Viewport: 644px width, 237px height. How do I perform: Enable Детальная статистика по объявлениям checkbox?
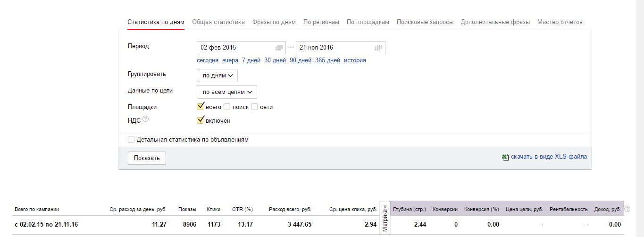pyautogui.click(x=131, y=140)
